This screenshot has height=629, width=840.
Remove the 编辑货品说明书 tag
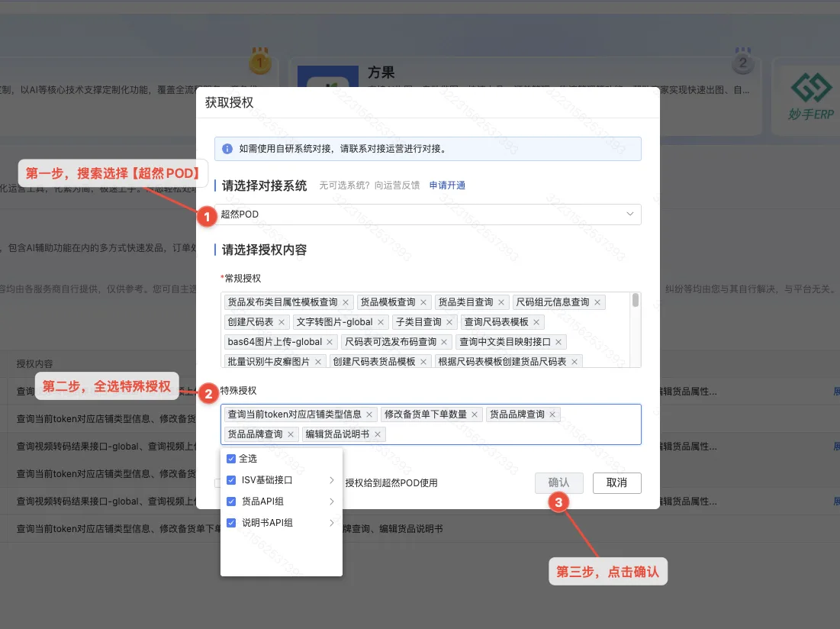(x=377, y=434)
